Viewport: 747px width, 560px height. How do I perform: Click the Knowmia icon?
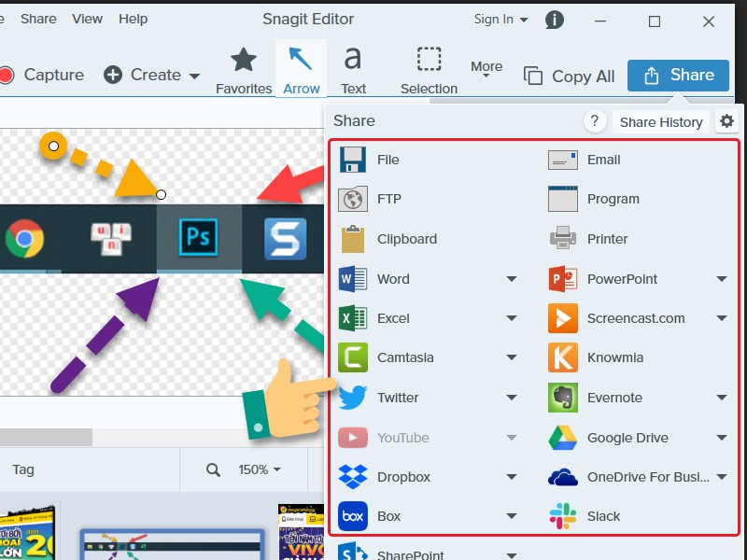pyautogui.click(x=563, y=357)
